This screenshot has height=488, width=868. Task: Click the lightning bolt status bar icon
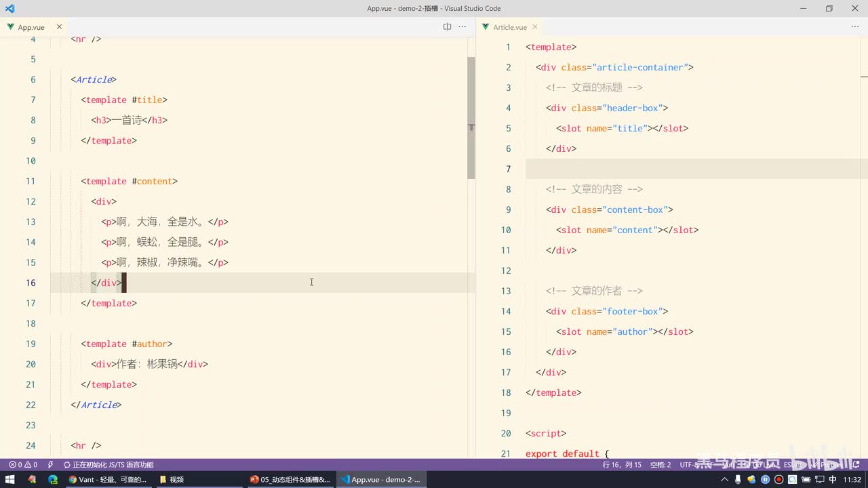tap(51, 465)
